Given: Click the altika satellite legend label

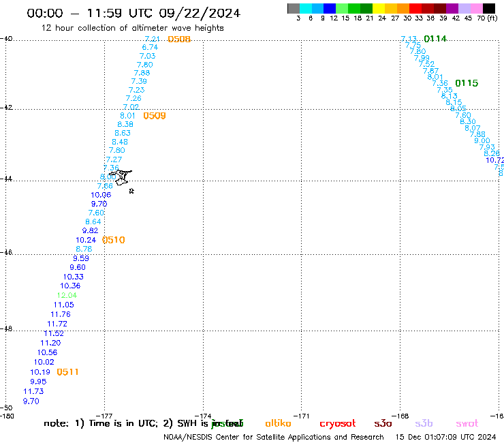Looking at the screenshot, I should (278, 423).
